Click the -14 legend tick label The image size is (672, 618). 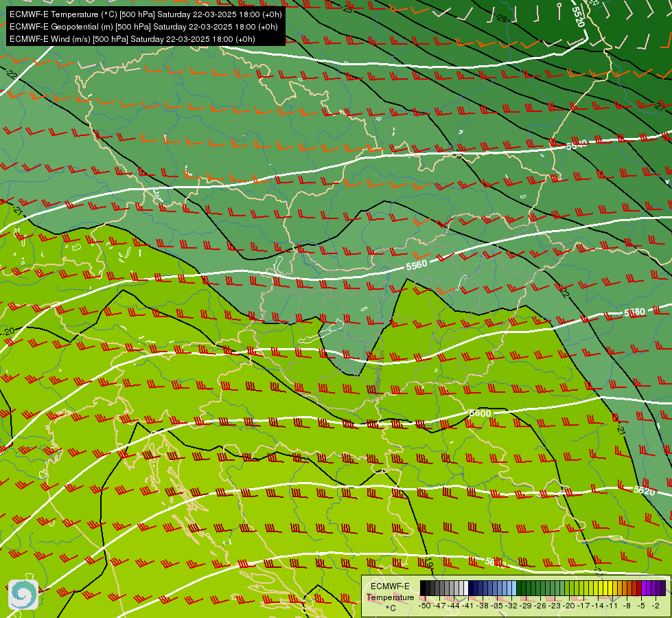click(599, 606)
